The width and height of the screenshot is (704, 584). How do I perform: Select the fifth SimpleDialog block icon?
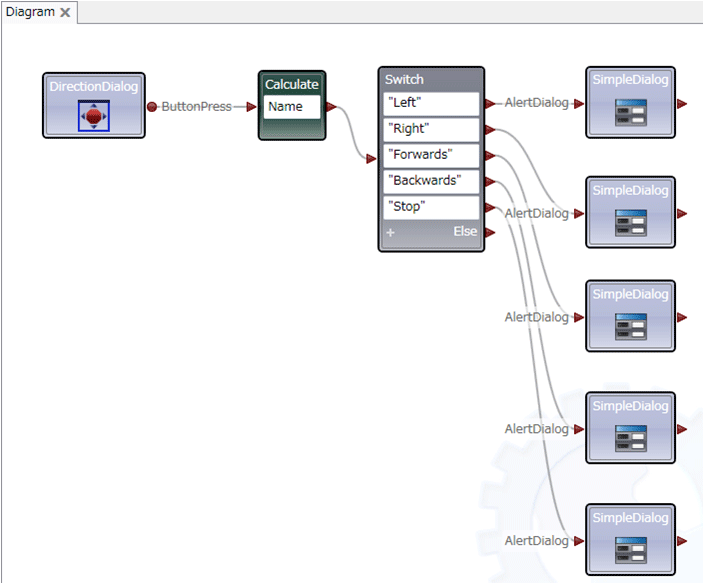[631, 550]
